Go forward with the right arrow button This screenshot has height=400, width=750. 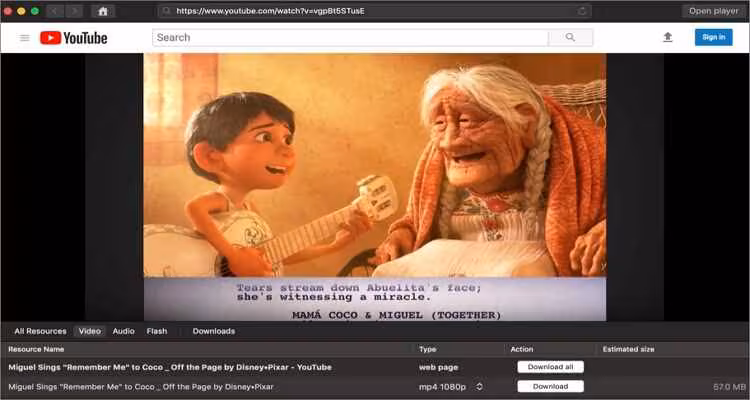pos(74,11)
